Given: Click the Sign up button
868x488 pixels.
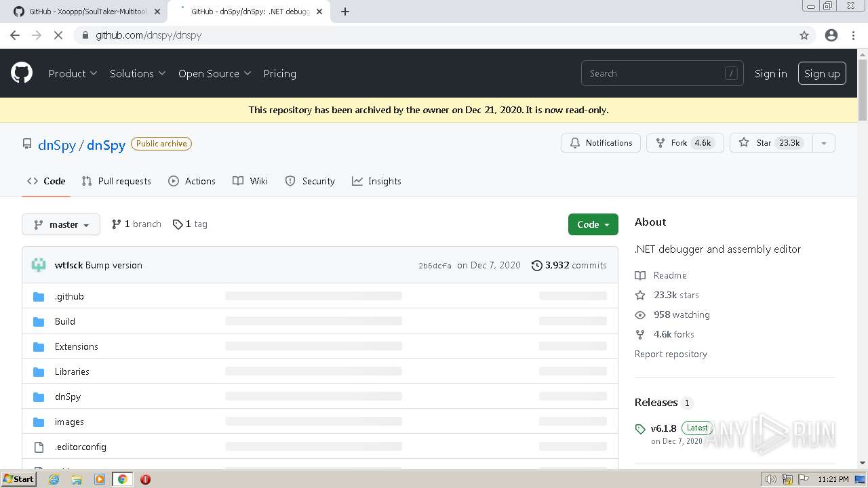Looking at the screenshot, I should point(822,73).
